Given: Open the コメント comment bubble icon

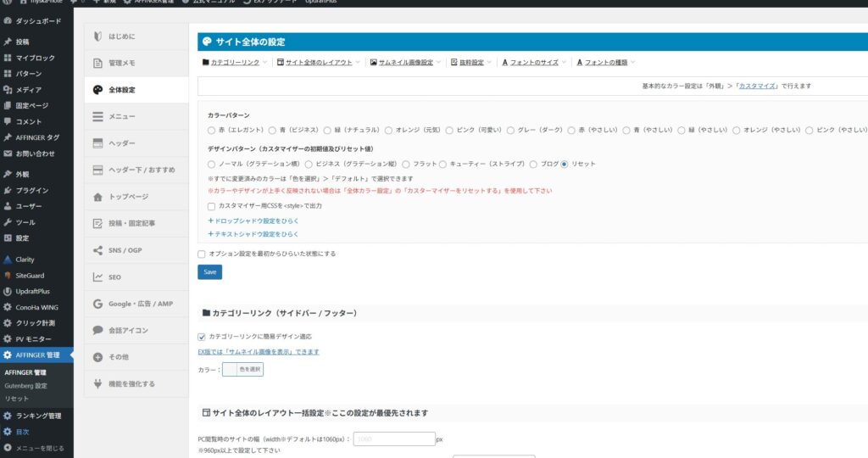Looking at the screenshot, I should coord(7,121).
